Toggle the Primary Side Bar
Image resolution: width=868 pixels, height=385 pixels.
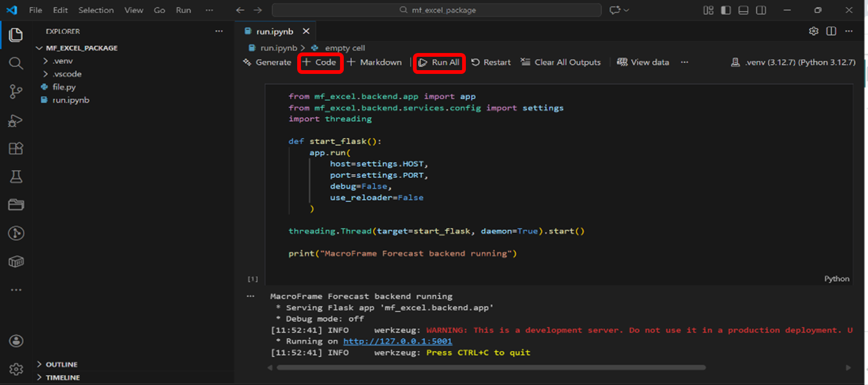pos(726,10)
